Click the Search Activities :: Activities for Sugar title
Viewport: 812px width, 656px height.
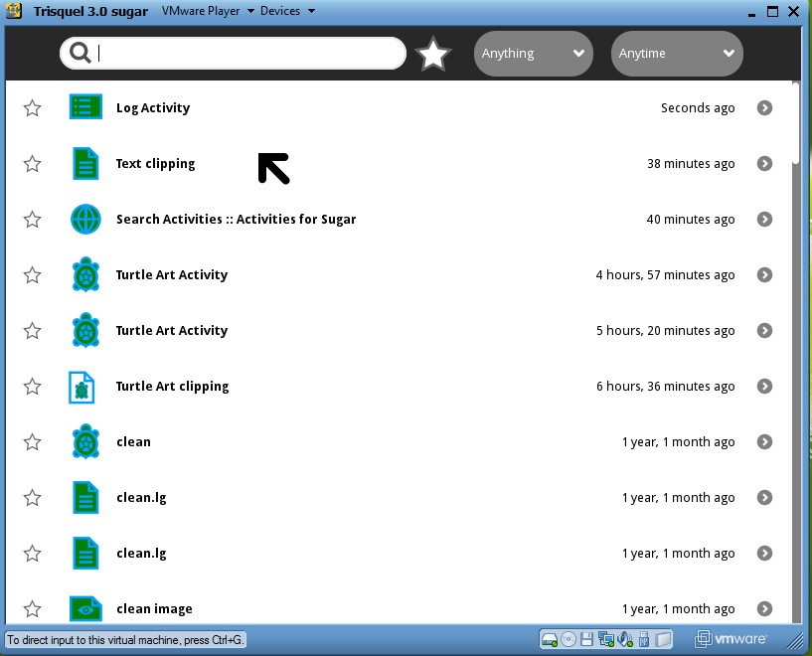(x=236, y=220)
